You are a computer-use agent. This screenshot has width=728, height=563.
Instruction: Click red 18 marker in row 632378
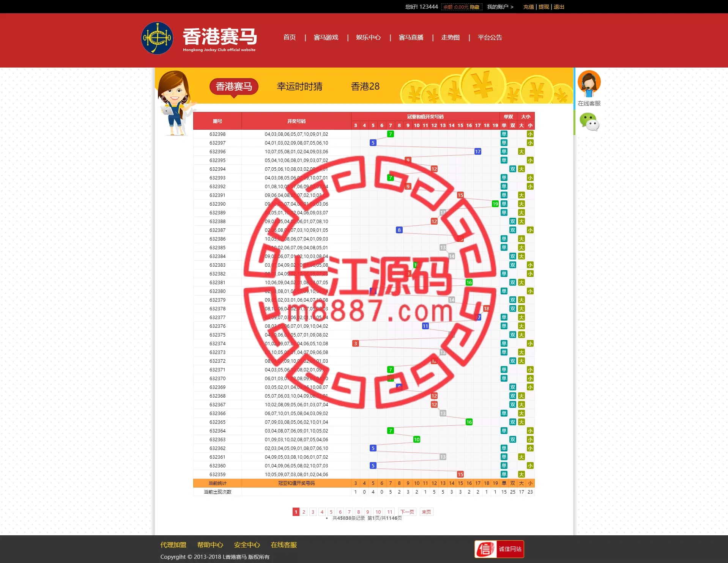tap(486, 308)
